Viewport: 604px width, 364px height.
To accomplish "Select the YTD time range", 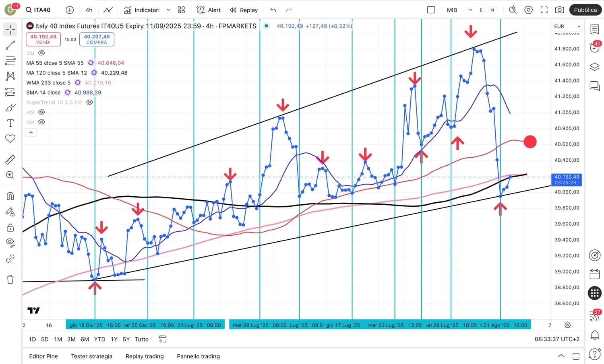I will coord(99,339).
